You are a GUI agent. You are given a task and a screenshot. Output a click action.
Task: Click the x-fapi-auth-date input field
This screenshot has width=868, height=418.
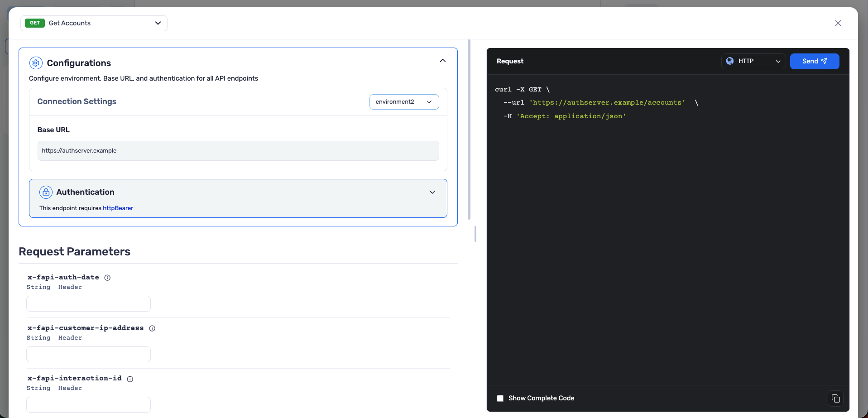pos(88,303)
